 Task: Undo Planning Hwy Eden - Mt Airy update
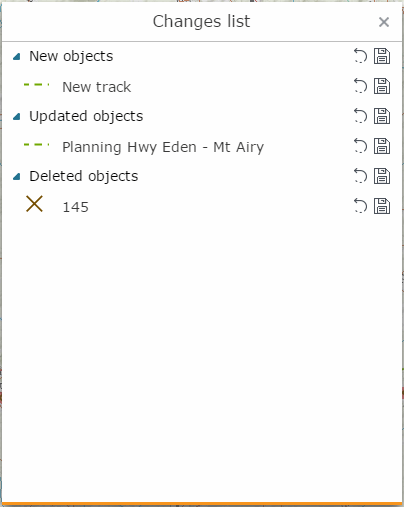click(360, 146)
